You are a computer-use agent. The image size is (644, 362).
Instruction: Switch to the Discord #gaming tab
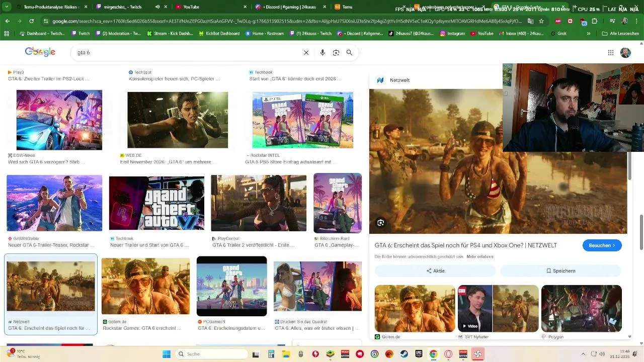click(289, 7)
